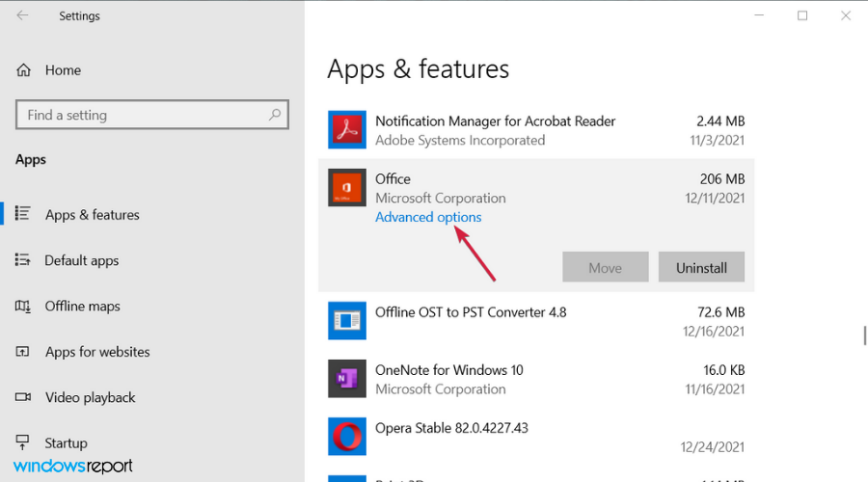Click the search magnifier icon
Viewport: 868px width, 482px height.
275,115
